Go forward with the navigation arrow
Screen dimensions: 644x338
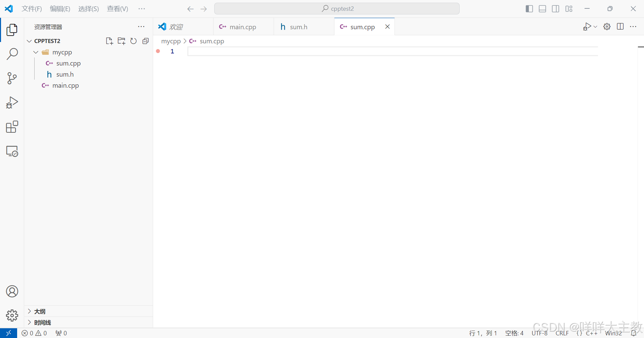203,9
